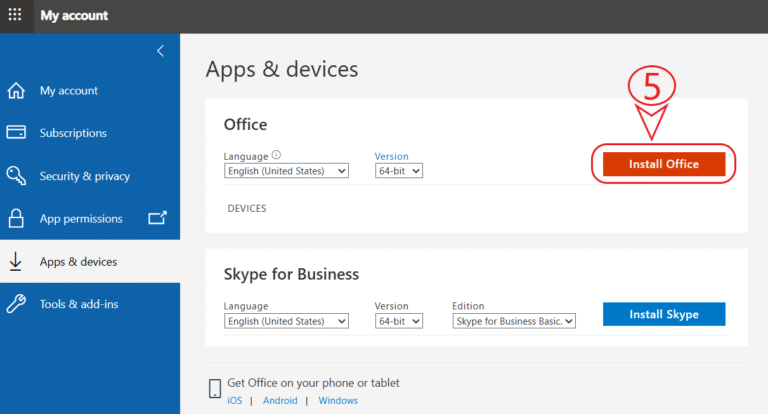
Task: Click the Version link under Office
Action: pos(391,156)
